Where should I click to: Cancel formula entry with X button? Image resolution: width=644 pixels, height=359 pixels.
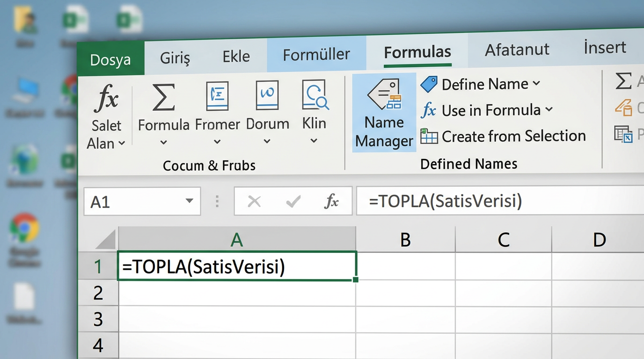click(x=254, y=201)
